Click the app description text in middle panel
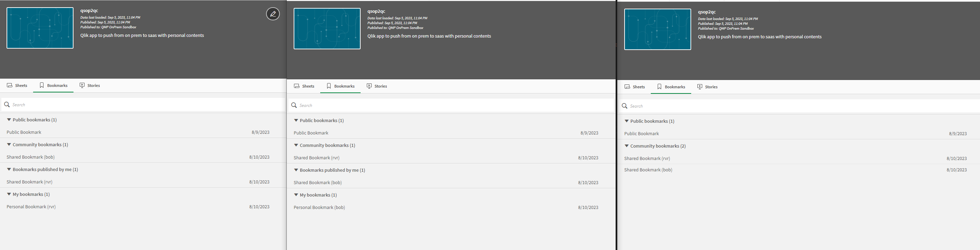The width and height of the screenshot is (980, 250). (x=429, y=36)
